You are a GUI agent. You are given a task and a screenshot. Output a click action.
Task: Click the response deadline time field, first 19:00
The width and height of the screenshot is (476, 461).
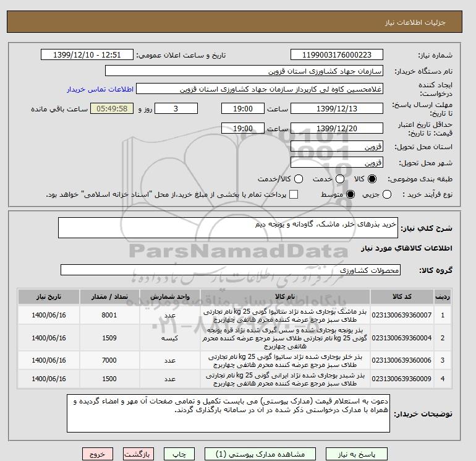[243, 108]
